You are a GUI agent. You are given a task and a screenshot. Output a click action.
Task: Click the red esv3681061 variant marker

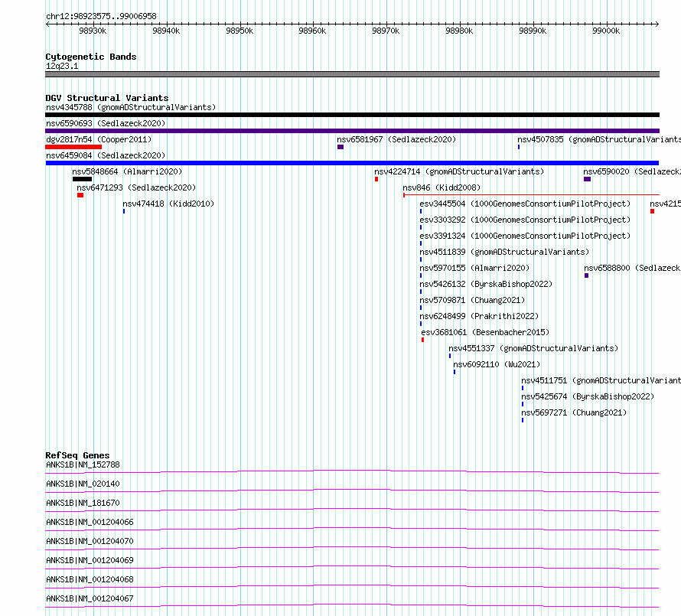(422, 340)
